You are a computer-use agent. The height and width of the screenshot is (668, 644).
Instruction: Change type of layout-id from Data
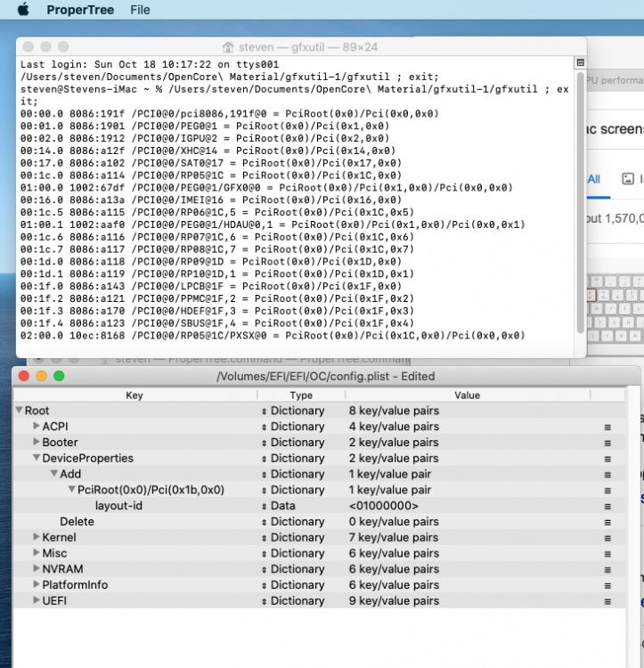[x=264, y=506]
